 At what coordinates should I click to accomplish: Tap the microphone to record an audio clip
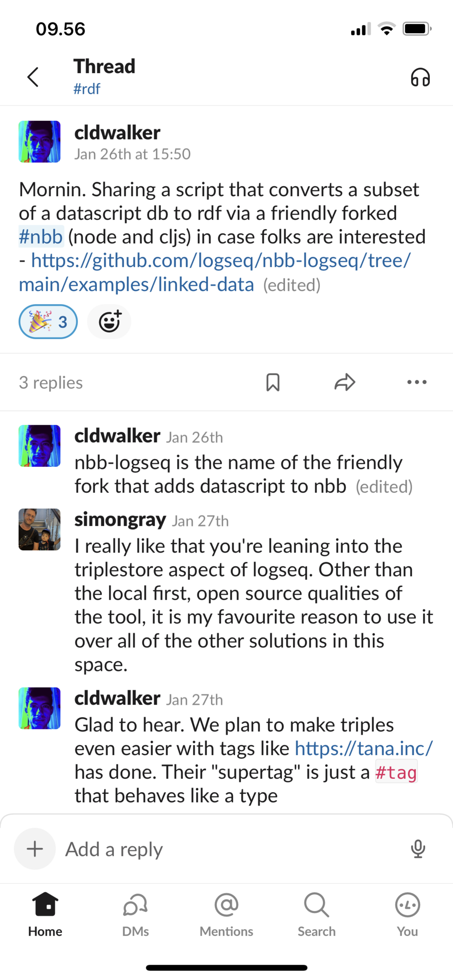tap(418, 849)
